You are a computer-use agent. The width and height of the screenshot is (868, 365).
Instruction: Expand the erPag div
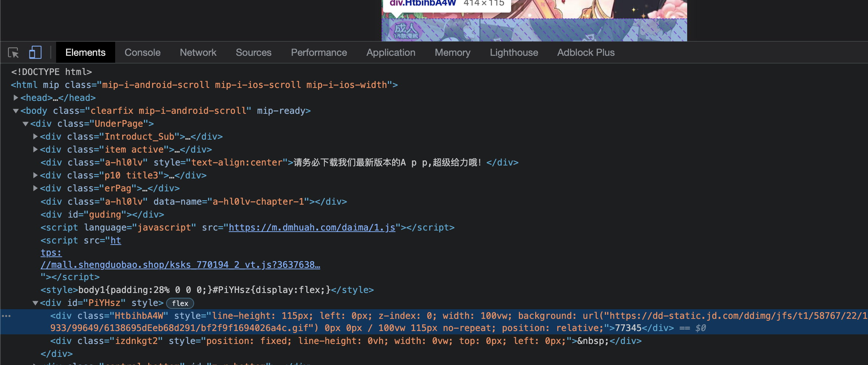point(35,188)
